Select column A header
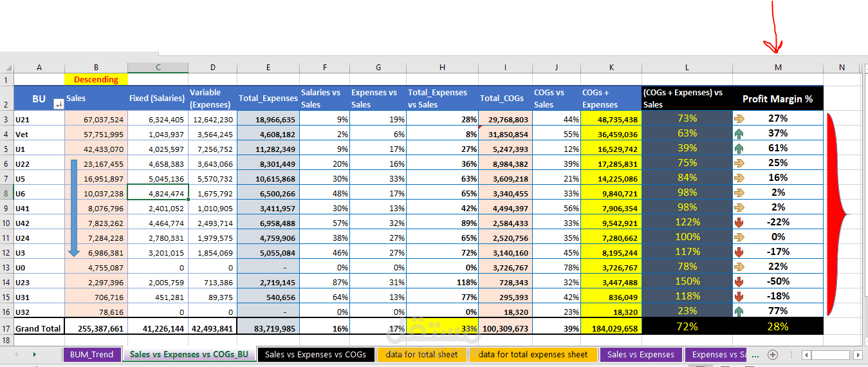 [x=39, y=68]
